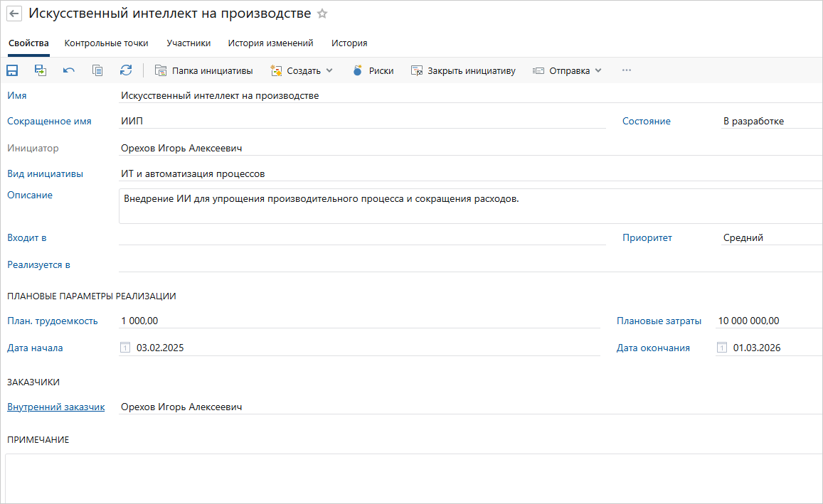
Task: Mark initiative as favorite with star
Action: [322, 14]
